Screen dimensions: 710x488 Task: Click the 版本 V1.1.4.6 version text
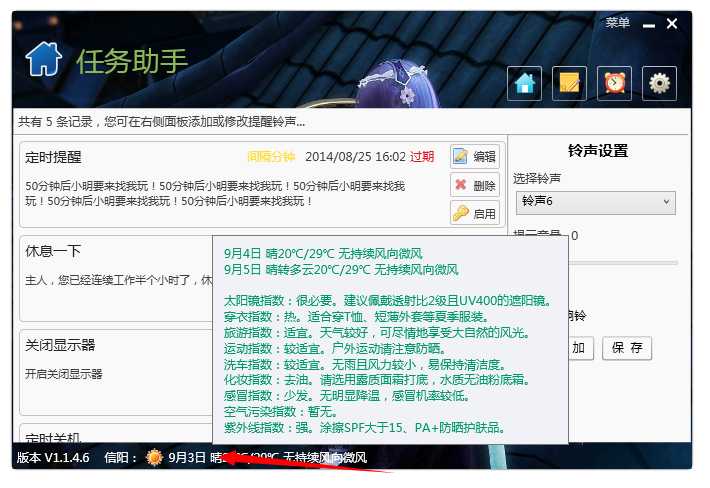[53, 457]
